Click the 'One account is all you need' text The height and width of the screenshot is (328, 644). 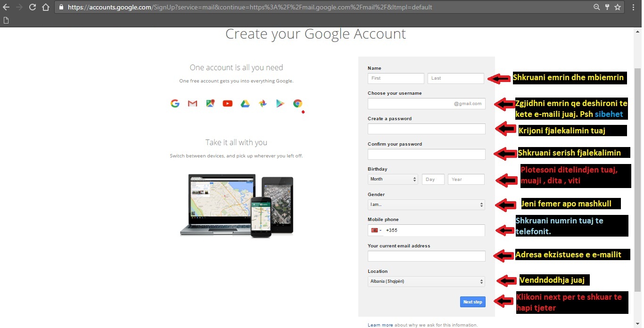pyautogui.click(x=236, y=67)
